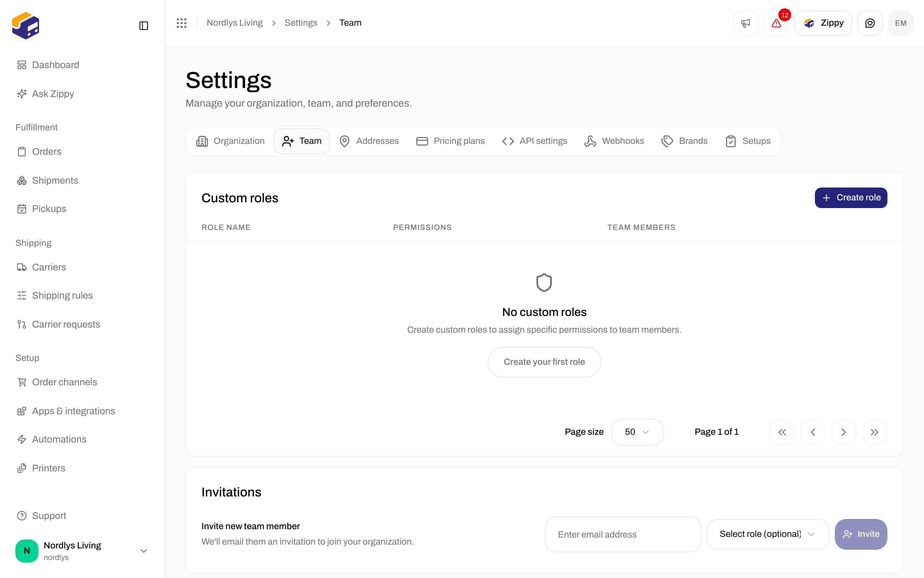This screenshot has width=924, height=578.
Task: Click the company logo in the sidebar
Action: pos(26,26)
